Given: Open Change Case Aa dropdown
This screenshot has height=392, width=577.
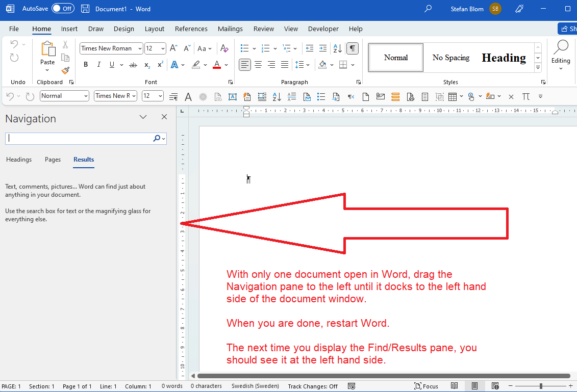Looking at the screenshot, I should point(205,48).
